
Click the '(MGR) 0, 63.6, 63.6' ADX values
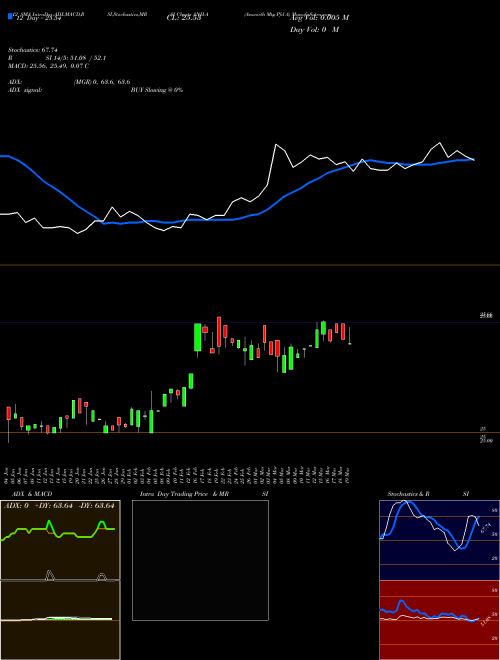[102, 82]
